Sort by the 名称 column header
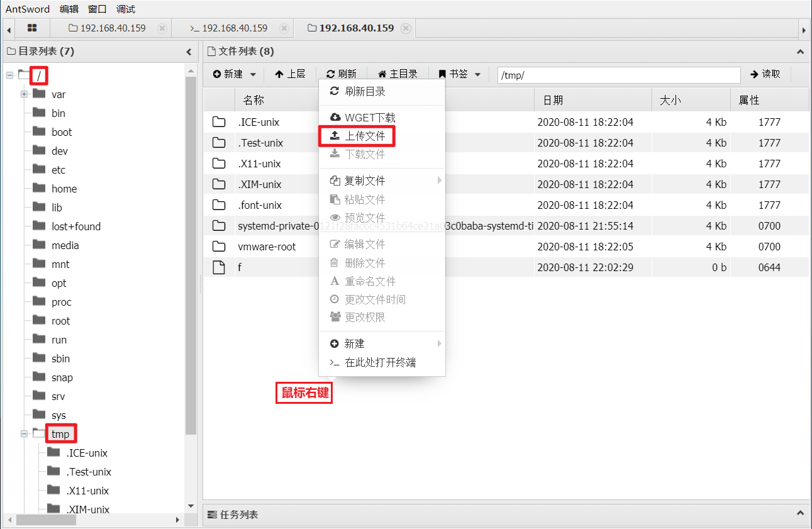Viewport: 812px width, 529px height. pyautogui.click(x=384, y=100)
